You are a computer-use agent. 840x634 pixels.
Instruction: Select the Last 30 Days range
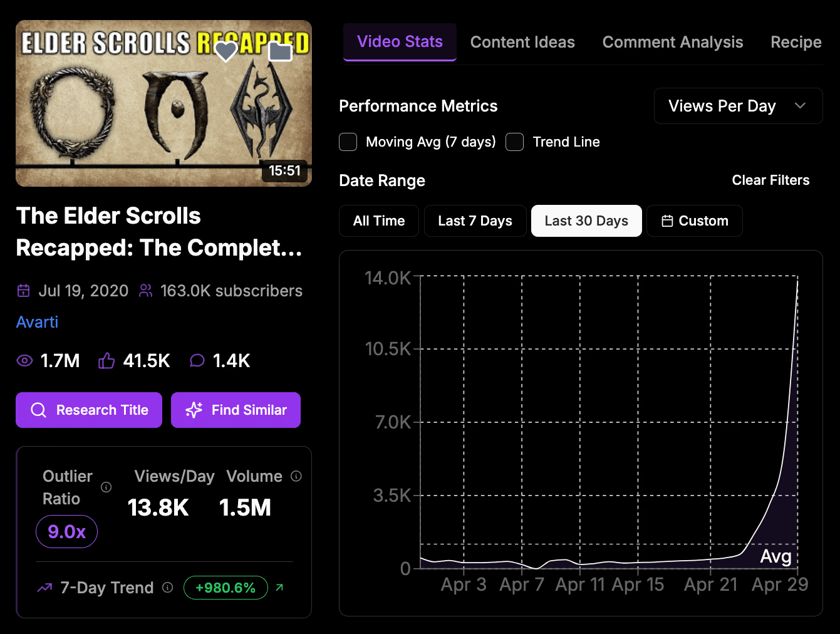(x=586, y=221)
